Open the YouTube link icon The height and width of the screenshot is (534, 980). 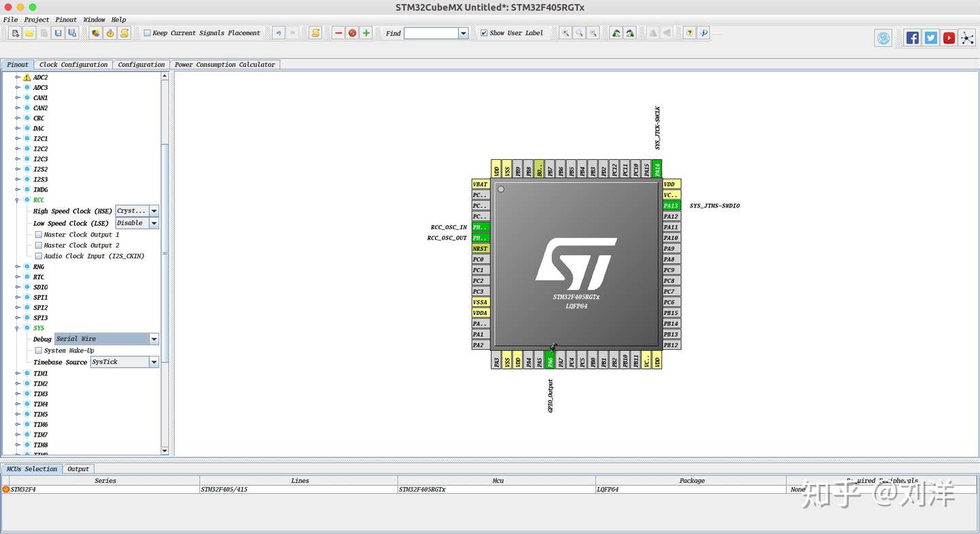click(949, 38)
